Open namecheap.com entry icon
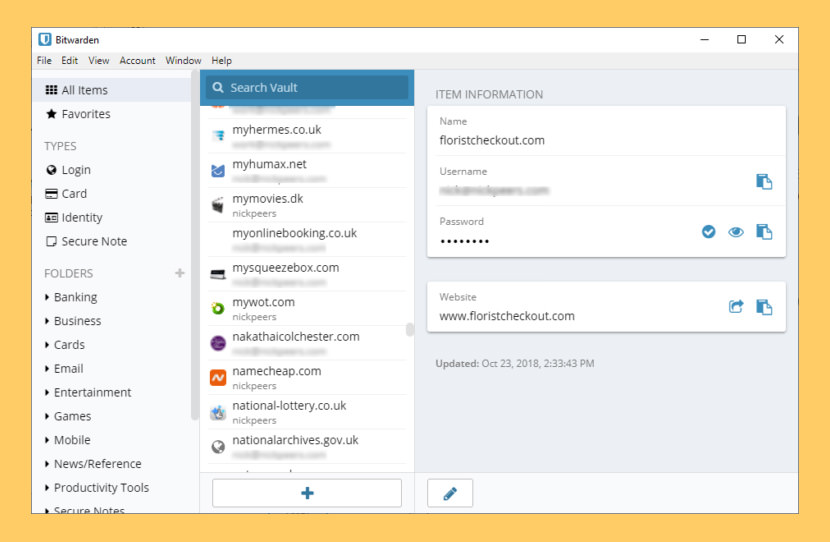 click(218, 377)
